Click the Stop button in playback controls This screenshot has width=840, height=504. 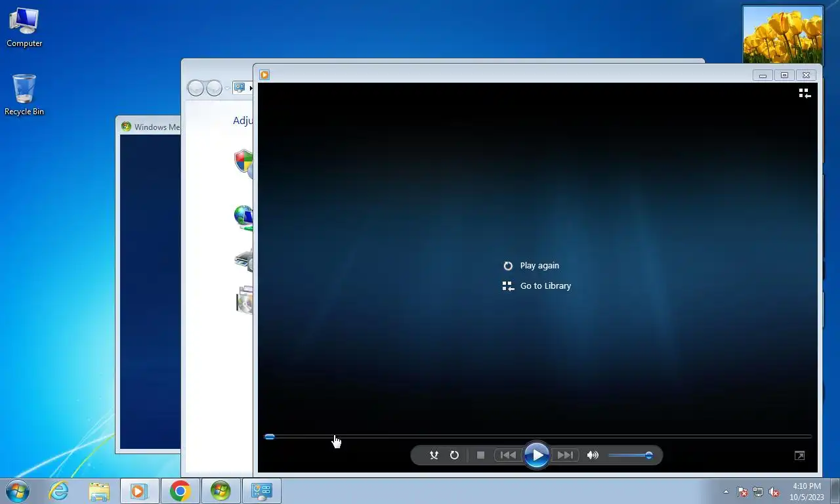point(480,455)
